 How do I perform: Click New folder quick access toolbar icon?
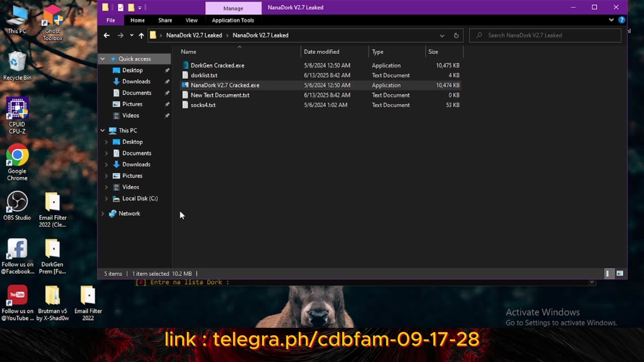pos(131,8)
